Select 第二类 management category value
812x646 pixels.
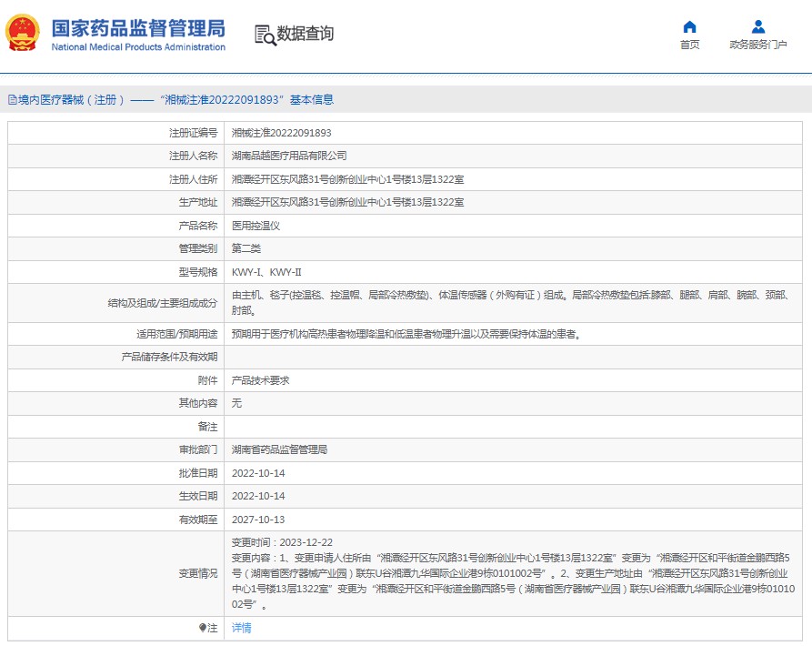[246, 248]
